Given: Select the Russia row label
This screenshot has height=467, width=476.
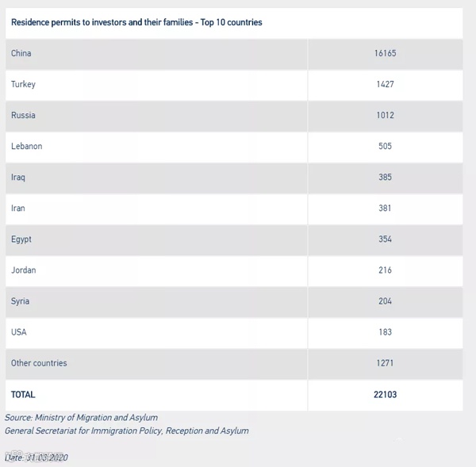Looking at the screenshot, I should pyautogui.click(x=23, y=115).
